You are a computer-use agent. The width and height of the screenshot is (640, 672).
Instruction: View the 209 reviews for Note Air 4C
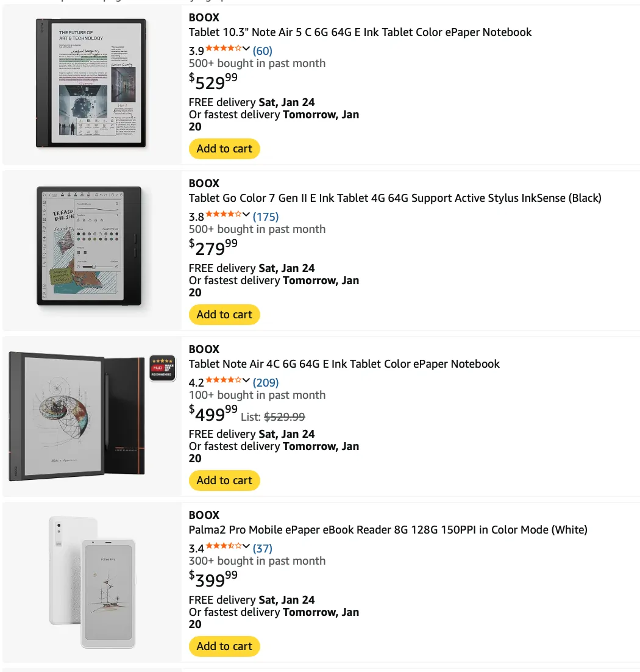pyautogui.click(x=266, y=382)
